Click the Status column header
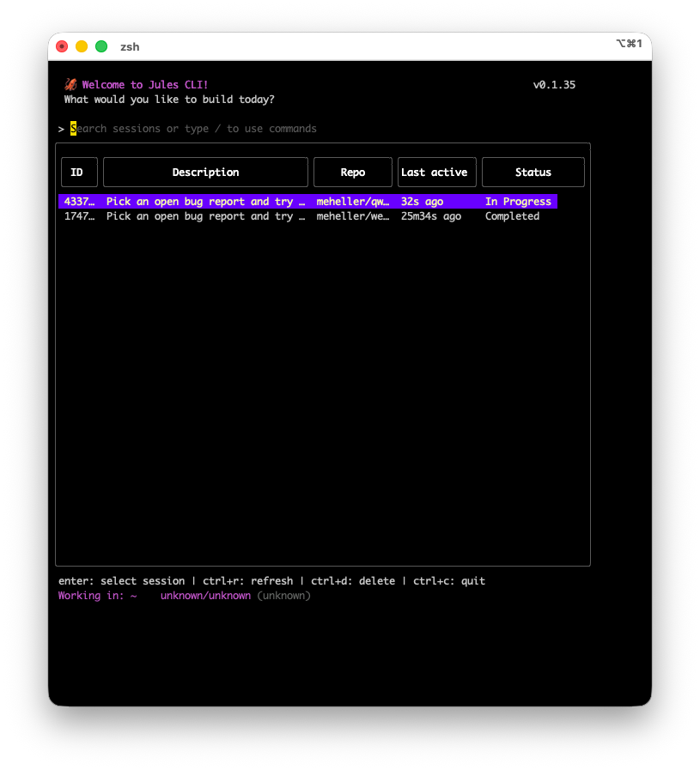The width and height of the screenshot is (700, 770). (533, 173)
